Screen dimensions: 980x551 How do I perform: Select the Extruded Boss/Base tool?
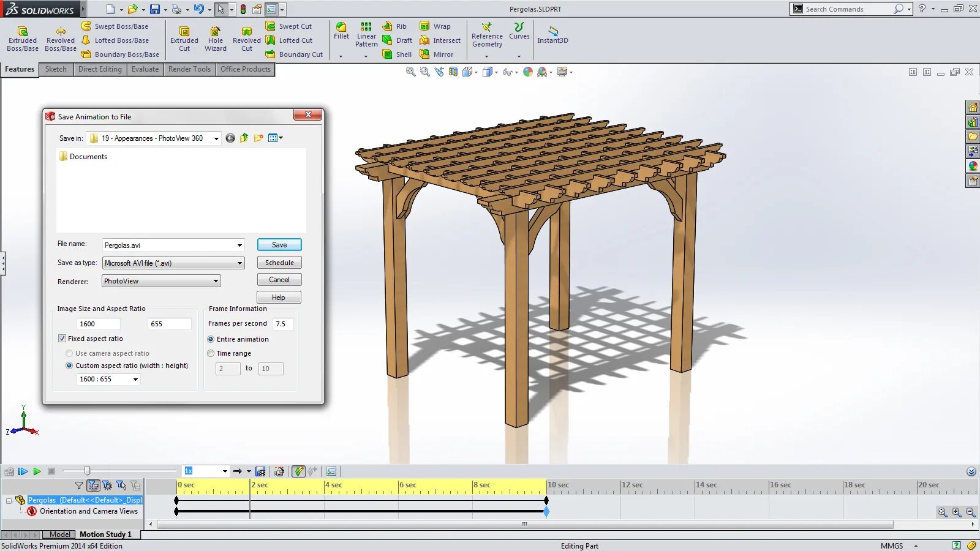click(x=22, y=38)
